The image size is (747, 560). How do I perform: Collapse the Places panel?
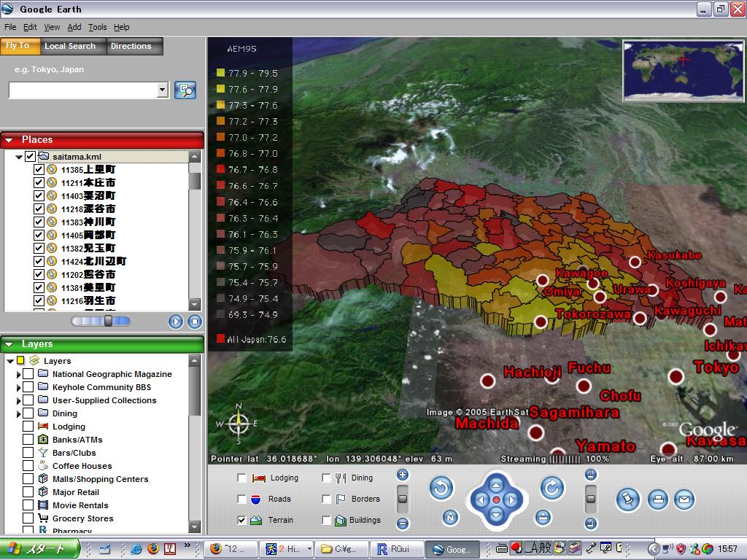(9, 140)
